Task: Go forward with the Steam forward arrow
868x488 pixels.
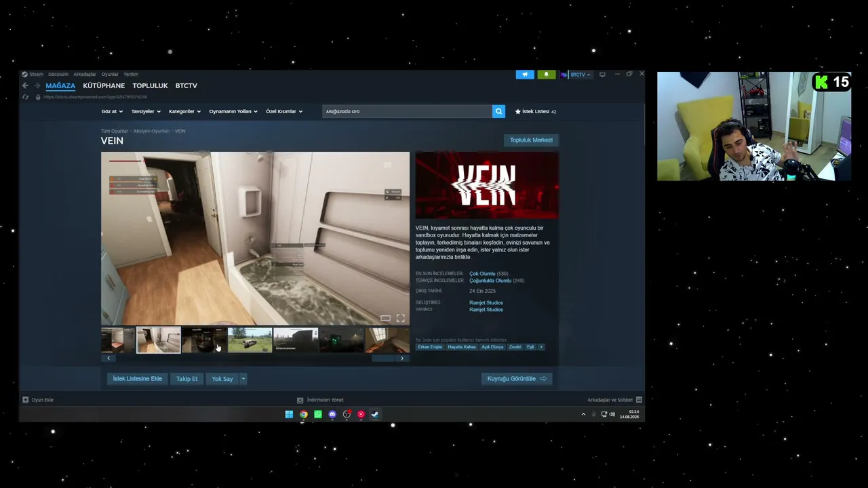Action: point(36,85)
